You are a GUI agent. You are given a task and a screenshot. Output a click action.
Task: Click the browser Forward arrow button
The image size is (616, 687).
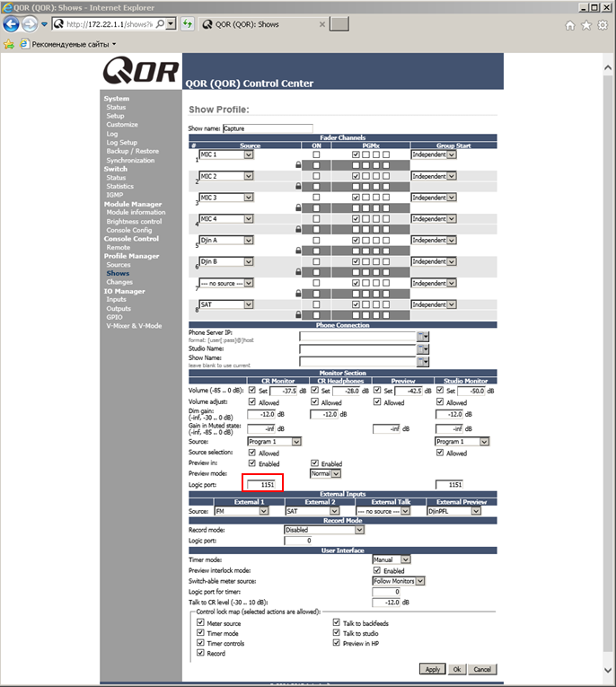[x=30, y=24]
